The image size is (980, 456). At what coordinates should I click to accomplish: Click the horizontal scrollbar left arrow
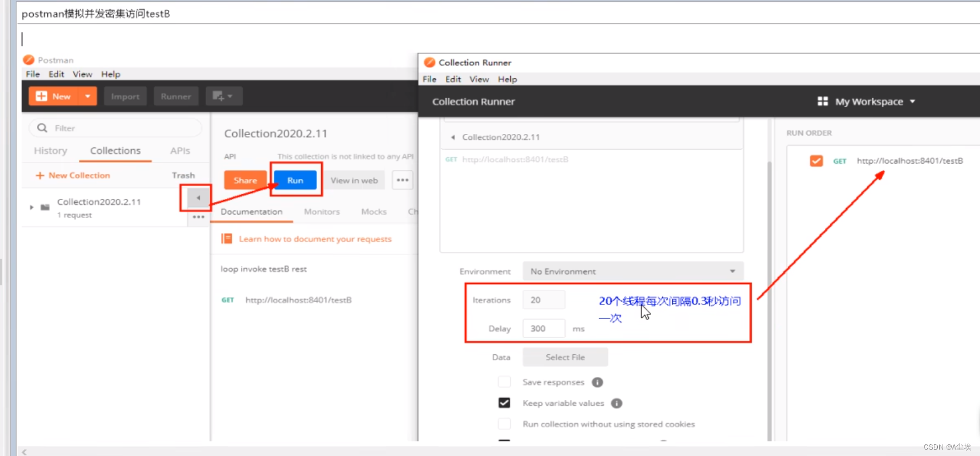point(24,452)
